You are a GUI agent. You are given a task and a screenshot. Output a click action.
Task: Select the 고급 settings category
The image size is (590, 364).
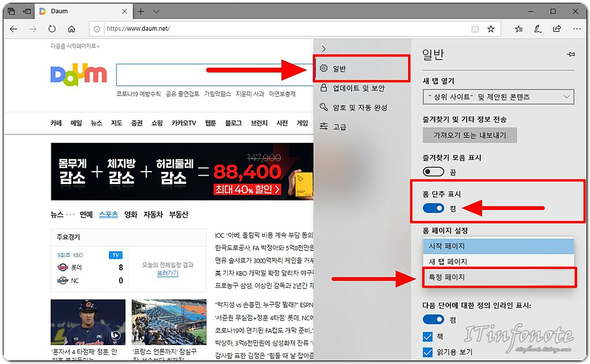(362, 127)
